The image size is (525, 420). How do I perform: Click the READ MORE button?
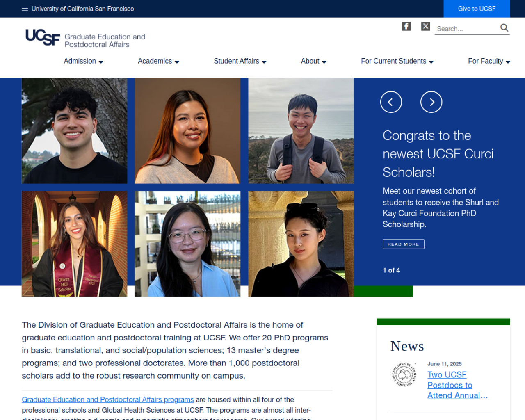(x=403, y=244)
